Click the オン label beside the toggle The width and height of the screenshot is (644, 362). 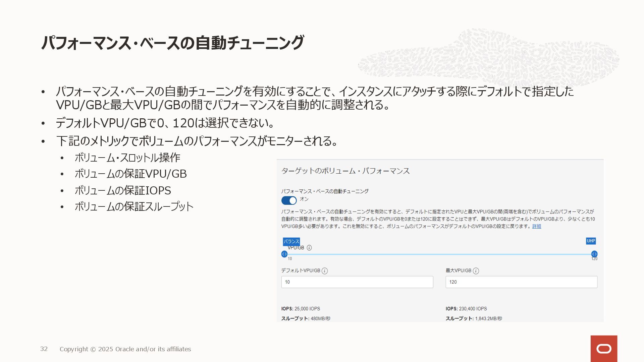304,199
